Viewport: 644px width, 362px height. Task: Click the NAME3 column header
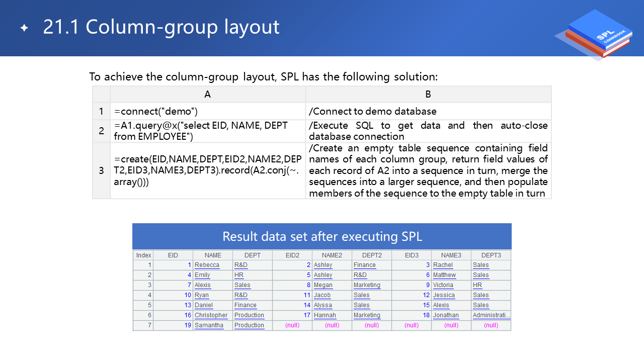pos(451,255)
